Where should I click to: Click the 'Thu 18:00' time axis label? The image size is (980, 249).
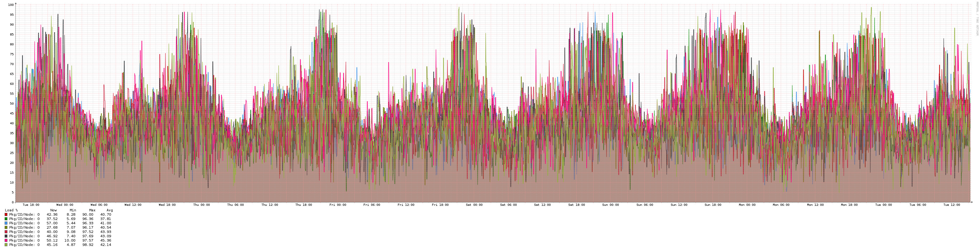(304, 205)
